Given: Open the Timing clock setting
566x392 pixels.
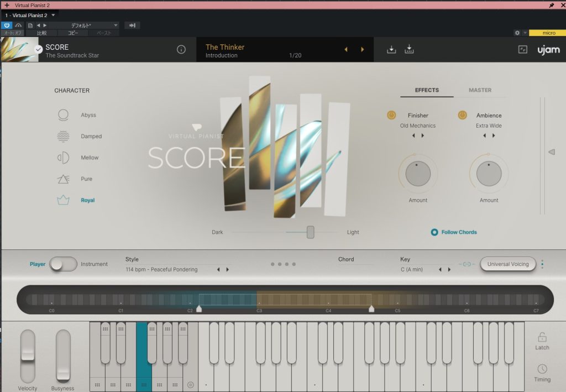Looking at the screenshot, I should coord(542,369).
